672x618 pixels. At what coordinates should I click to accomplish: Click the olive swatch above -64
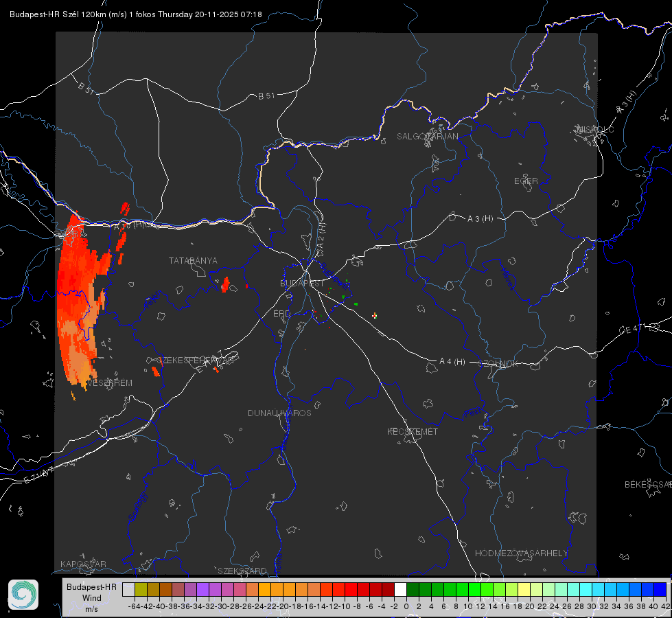click(x=141, y=589)
